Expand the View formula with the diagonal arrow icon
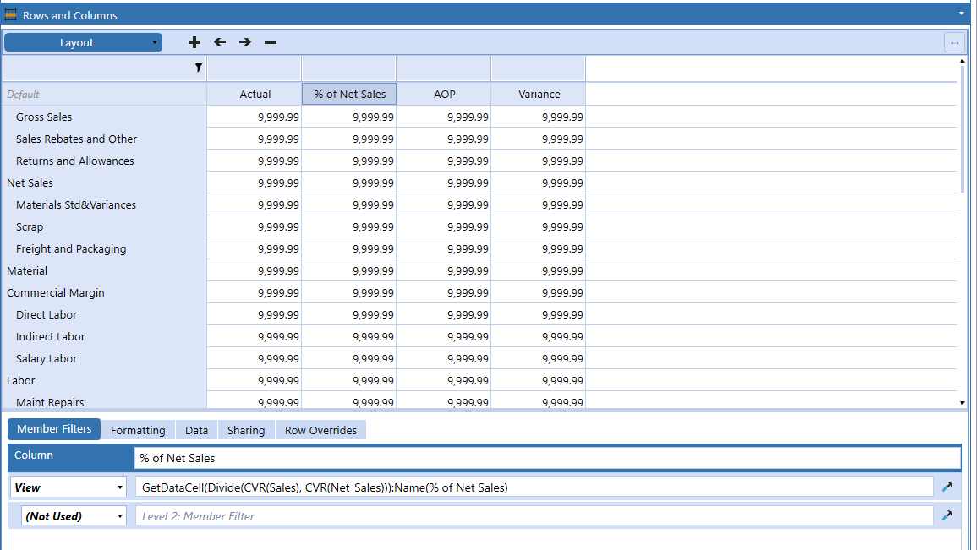 pos(947,487)
